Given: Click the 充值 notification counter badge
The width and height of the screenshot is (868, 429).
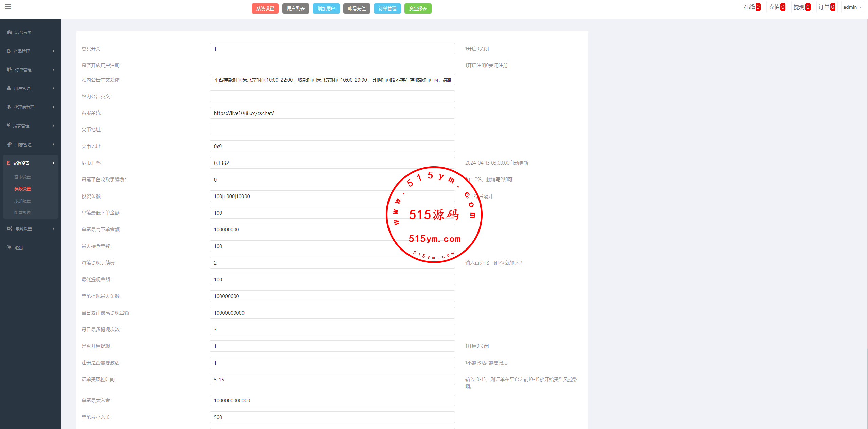Looking at the screenshot, I should coord(783,7).
